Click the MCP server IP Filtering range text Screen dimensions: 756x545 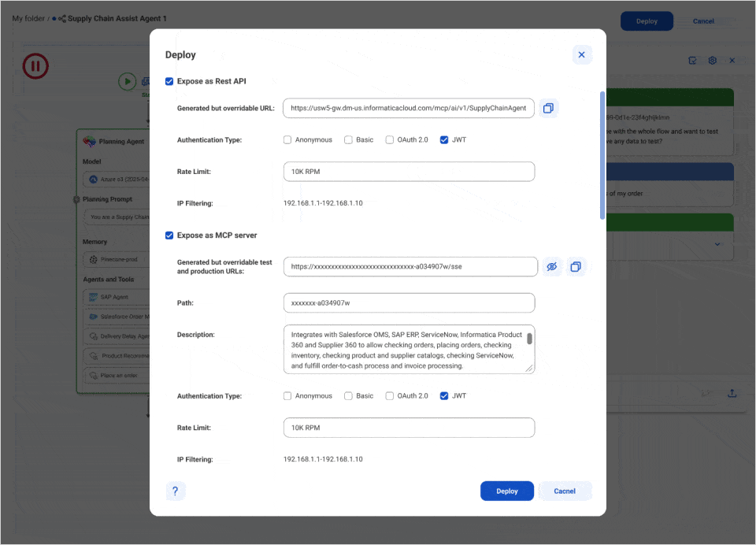(x=323, y=460)
